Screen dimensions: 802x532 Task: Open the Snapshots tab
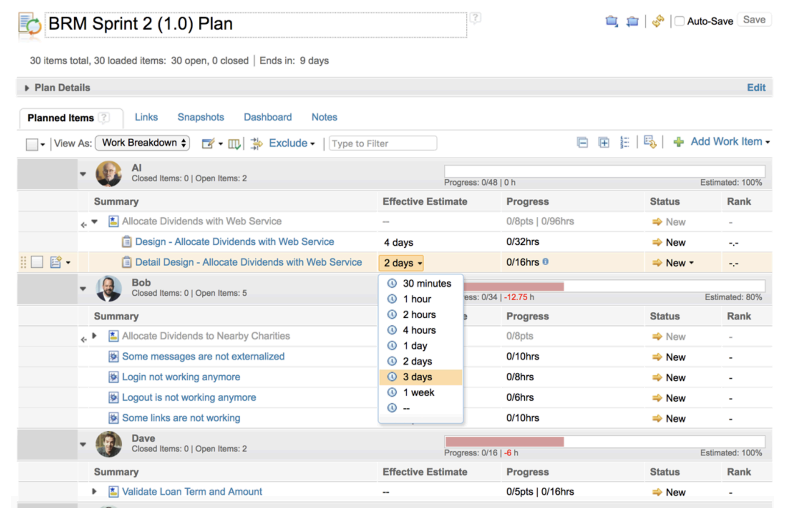(x=200, y=117)
